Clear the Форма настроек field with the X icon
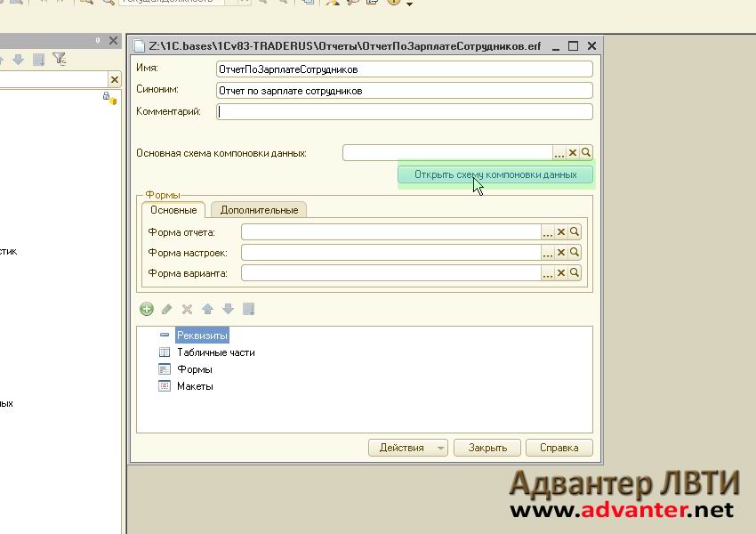 tap(561, 253)
